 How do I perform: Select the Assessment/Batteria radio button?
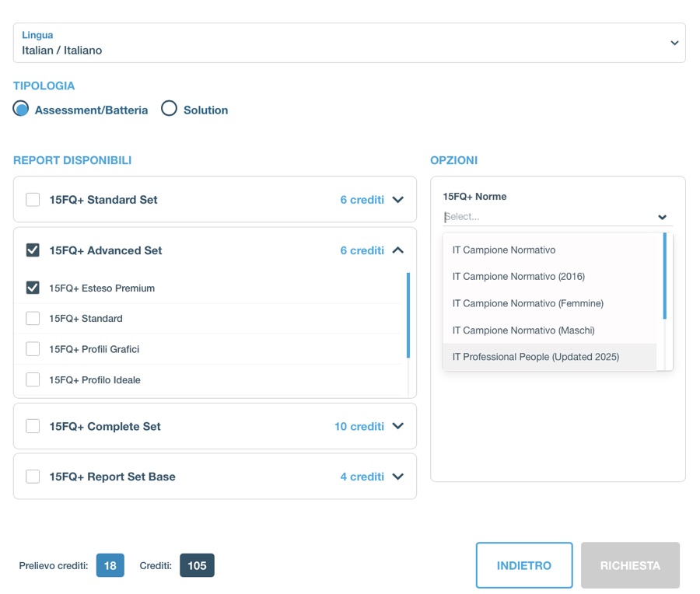coord(20,108)
